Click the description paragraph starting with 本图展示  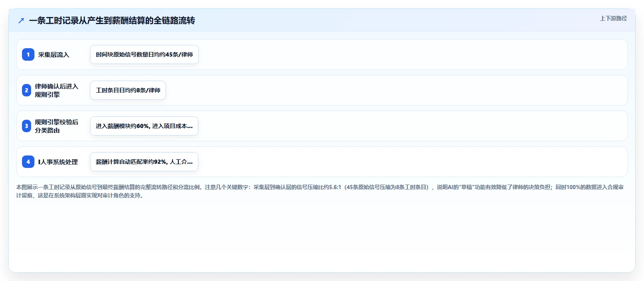320,191
